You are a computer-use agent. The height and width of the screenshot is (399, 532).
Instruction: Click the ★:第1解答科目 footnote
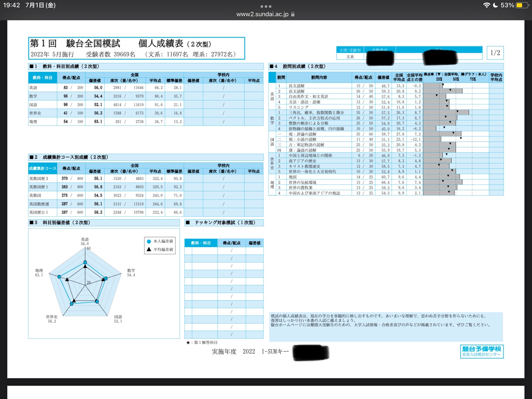(x=202, y=343)
